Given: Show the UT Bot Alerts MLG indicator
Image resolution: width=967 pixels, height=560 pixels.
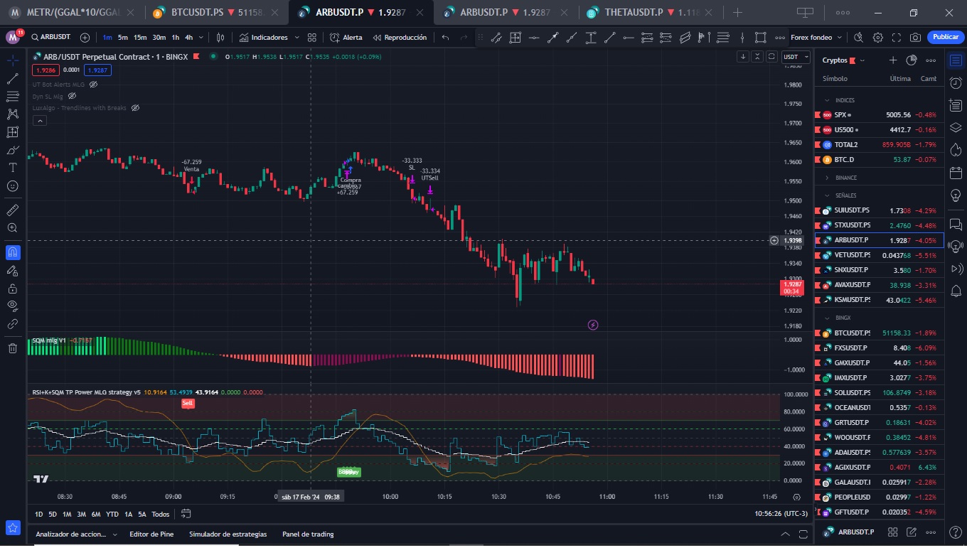Looking at the screenshot, I should (x=93, y=85).
